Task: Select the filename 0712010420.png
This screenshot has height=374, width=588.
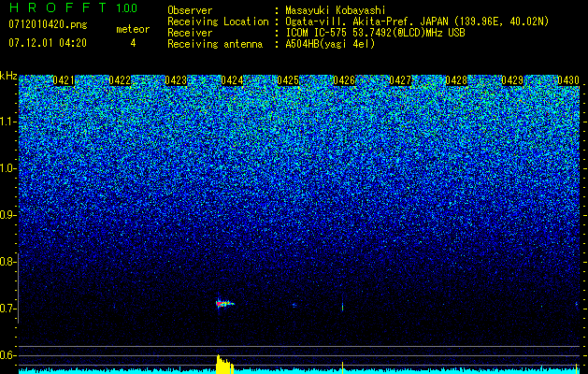Action: (48, 24)
